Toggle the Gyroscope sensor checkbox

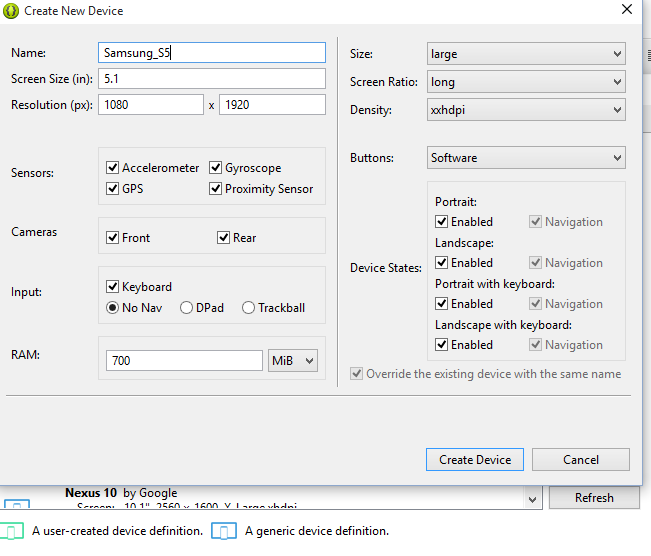pos(215,168)
